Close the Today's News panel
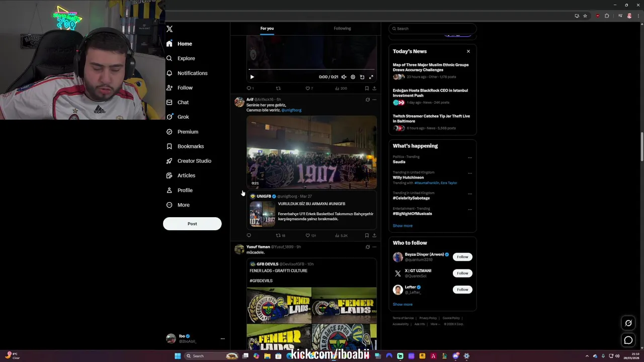This screenshot has height=362, width=644. click(x=468, y=51)
